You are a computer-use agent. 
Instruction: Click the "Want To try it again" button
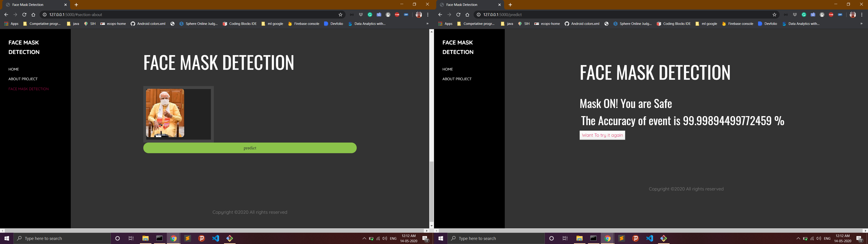602,135
